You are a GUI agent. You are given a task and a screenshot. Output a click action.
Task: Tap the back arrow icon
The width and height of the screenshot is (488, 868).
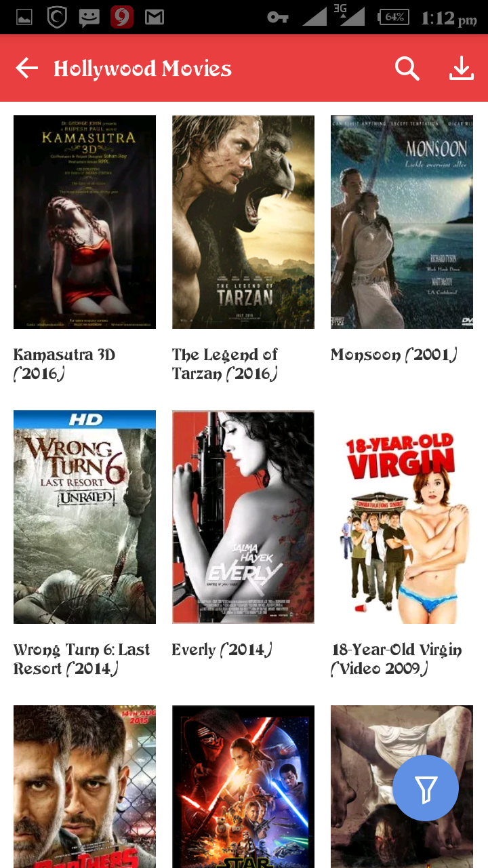click(27, 68)
